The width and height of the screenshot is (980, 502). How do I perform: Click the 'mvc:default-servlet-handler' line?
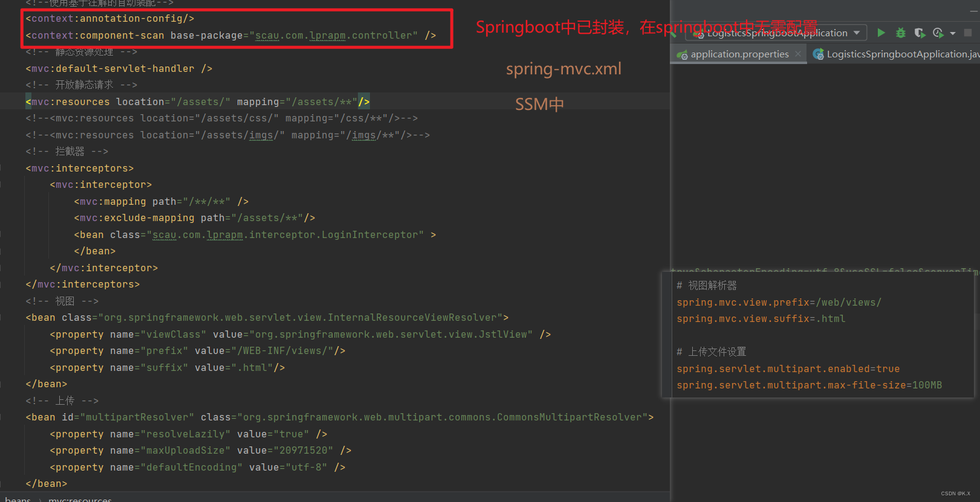119,69
